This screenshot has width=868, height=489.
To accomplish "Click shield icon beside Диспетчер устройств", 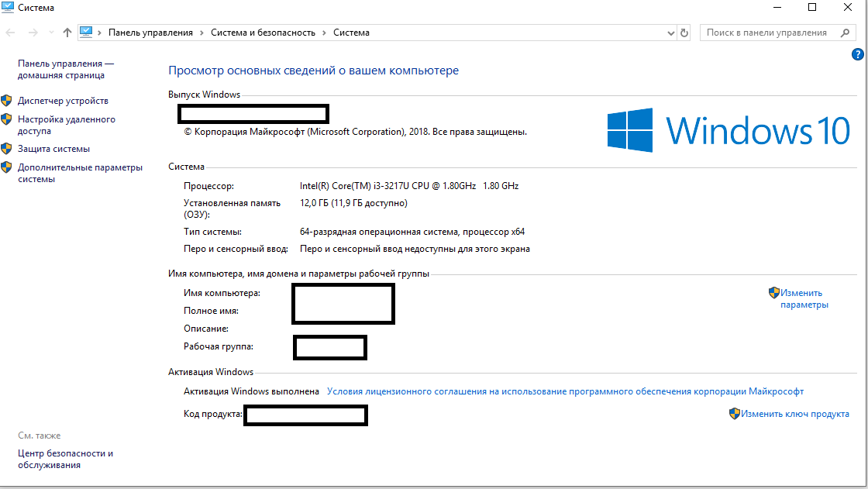I will point(7,100).
